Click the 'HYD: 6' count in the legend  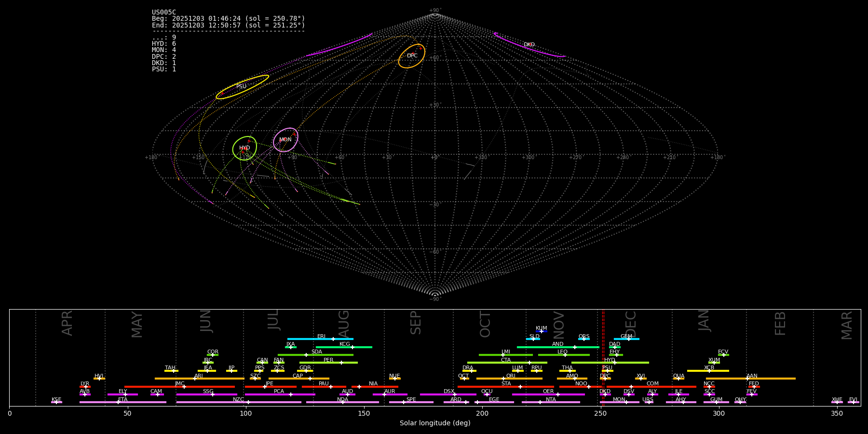pyautogui.click(x=164, y=44)
